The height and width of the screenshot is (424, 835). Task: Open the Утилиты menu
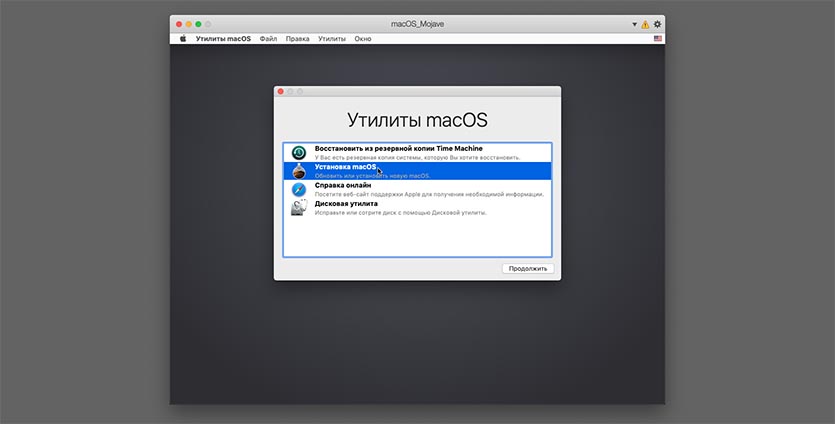click(332, 39)
